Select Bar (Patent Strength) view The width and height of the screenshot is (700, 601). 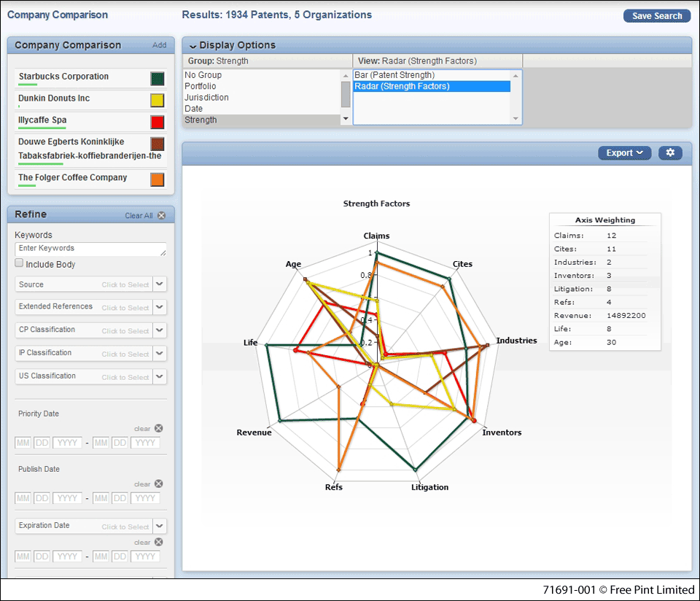(394, 75)
